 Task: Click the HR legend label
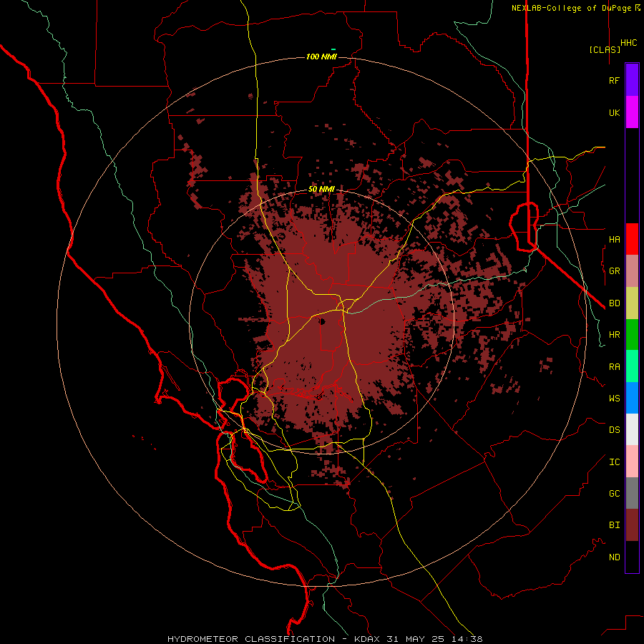[x=614, y=335]
